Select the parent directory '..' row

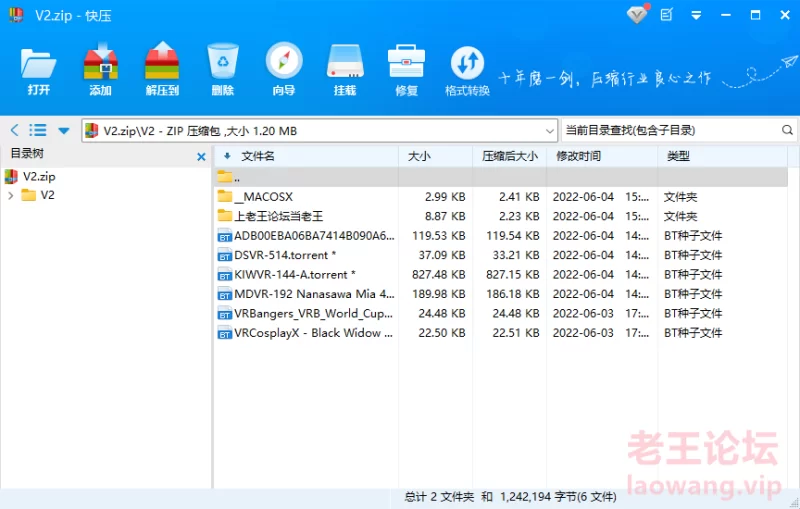(501, 177)
